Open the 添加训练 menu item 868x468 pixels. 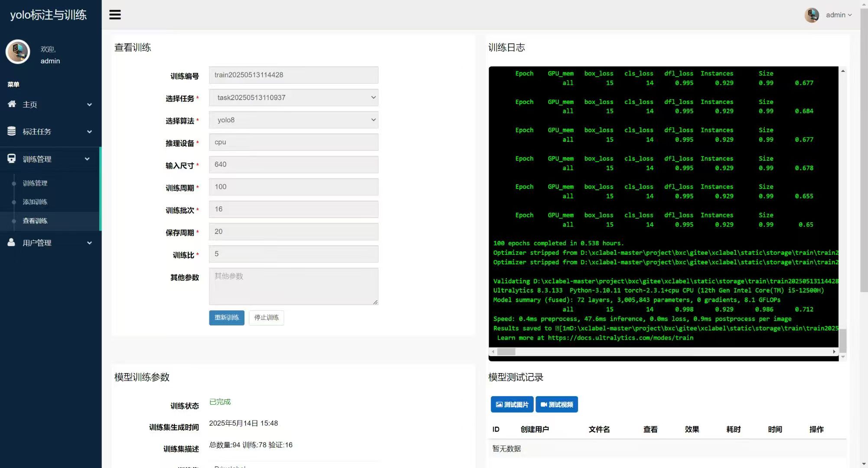35,201
